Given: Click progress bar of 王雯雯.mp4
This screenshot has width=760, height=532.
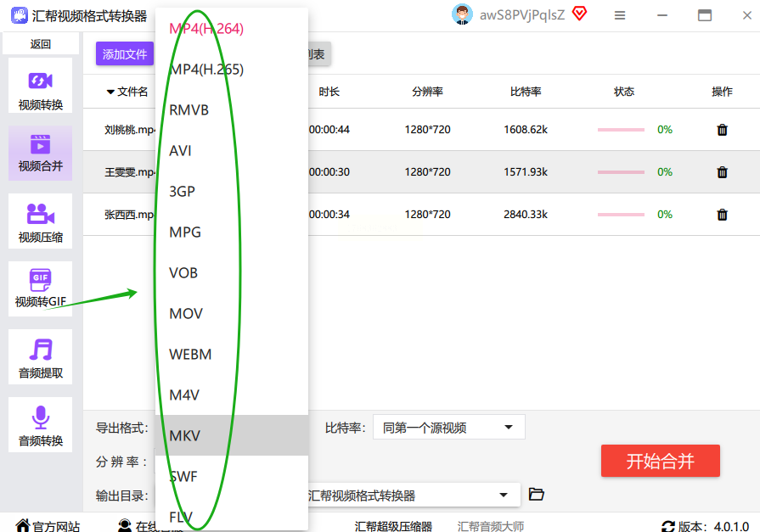Looking at the screenshot, I should coord(621,172).
